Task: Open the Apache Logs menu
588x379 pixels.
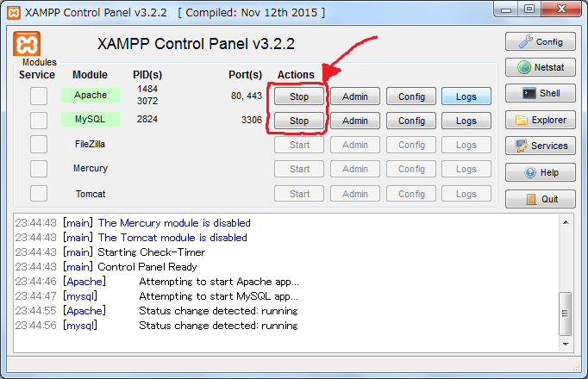Action: [466, 96]
